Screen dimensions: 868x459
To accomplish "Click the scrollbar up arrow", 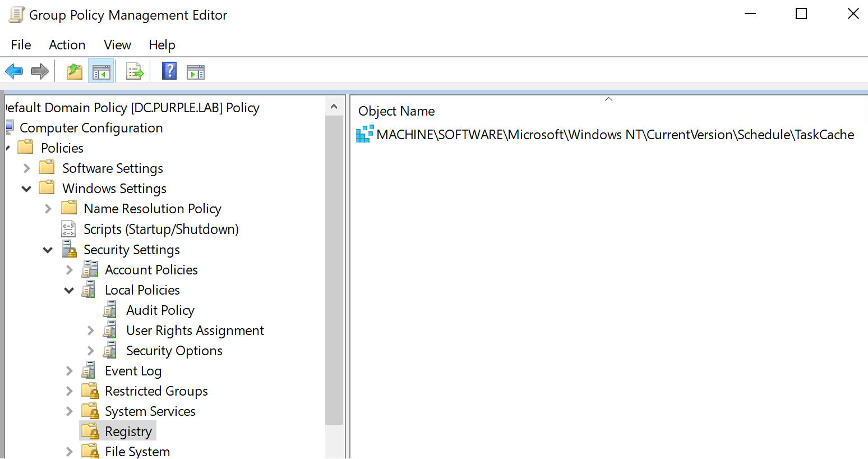I will click(334, 105).
